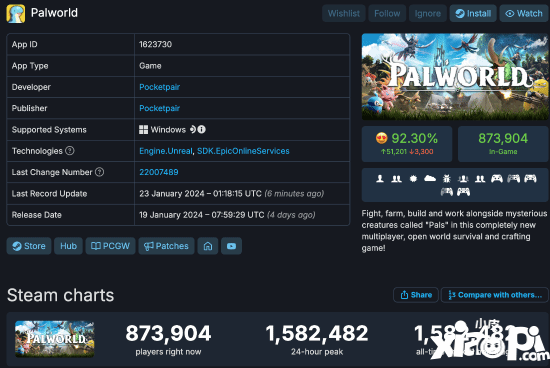Click the Install button
The width and height of the screenshot is (550, 368).
(x=473, y=13)
